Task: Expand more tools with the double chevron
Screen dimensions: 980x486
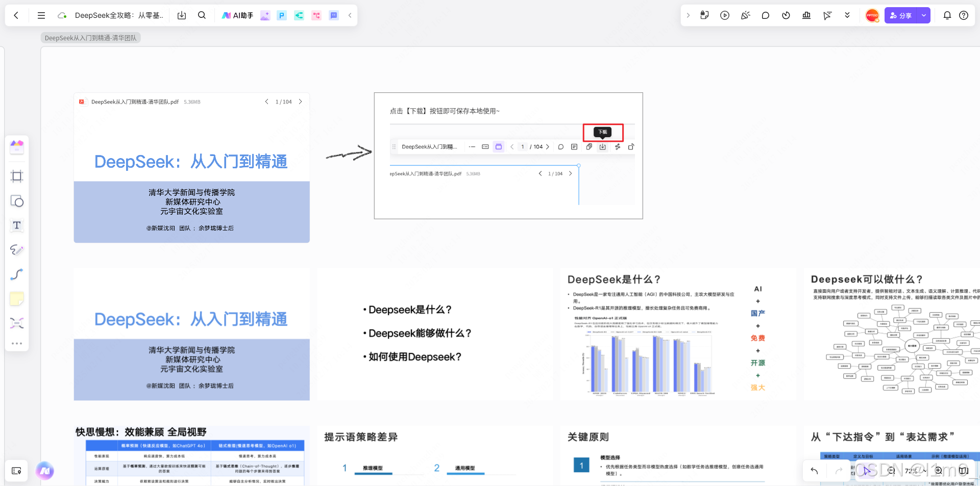Action: pos(847,15)
